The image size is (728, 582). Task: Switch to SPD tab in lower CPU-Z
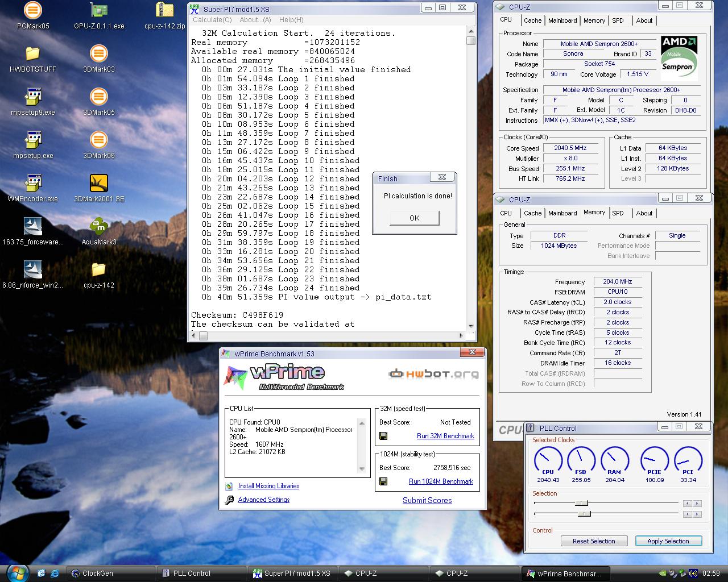tap(618, 213)
